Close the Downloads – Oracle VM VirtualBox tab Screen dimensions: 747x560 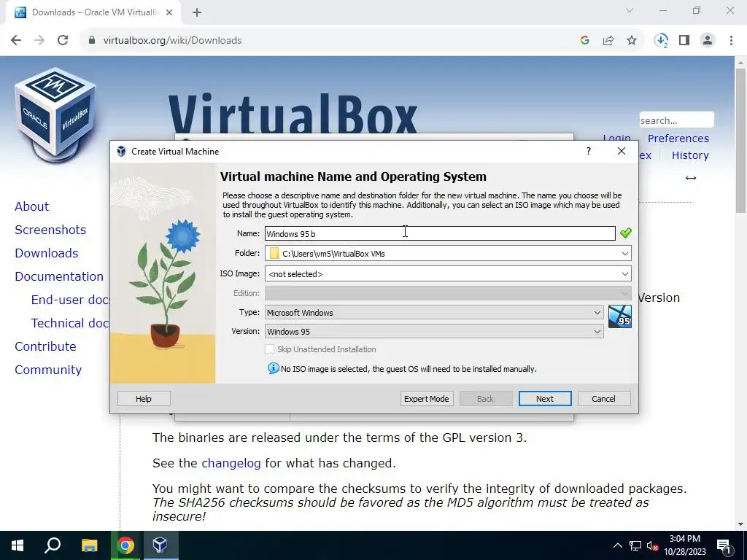pyautogui.click(x=169, y=12)
